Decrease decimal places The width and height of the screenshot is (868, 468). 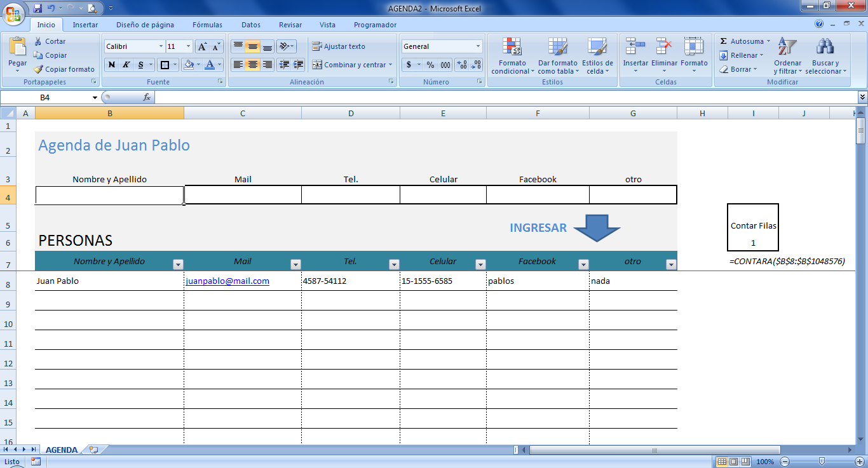(476, 65)
